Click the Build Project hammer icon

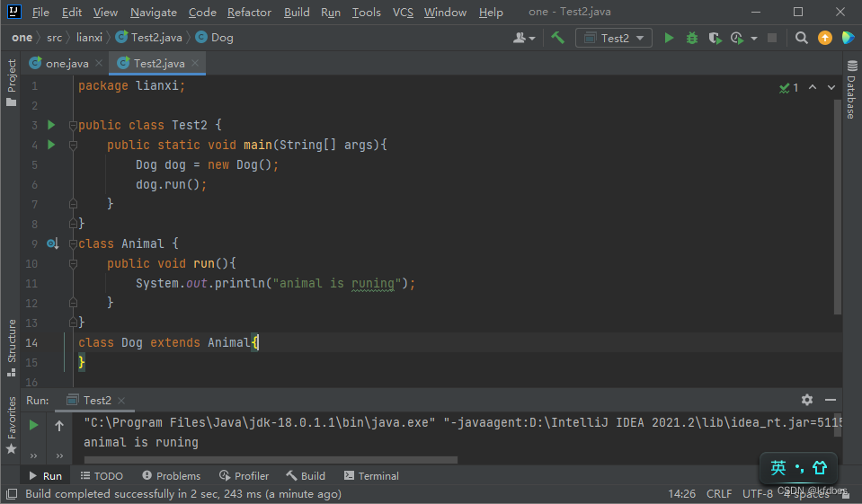558,38
